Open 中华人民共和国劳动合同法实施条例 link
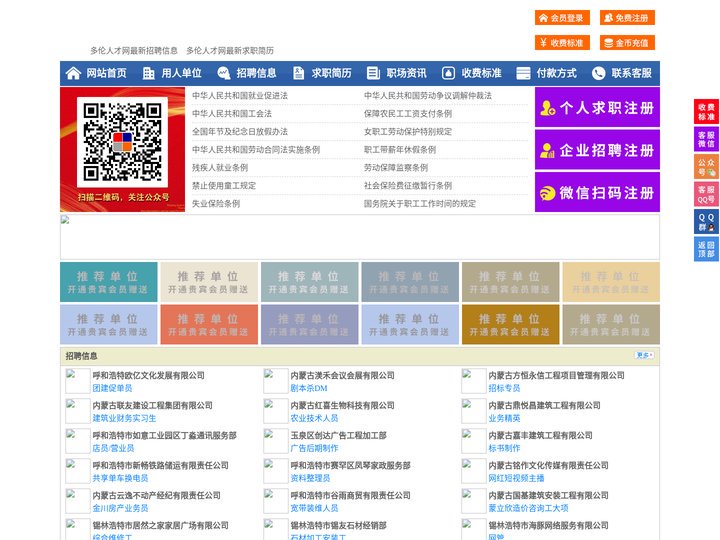The height and width of the screenshot is (540, 720). 256,150
